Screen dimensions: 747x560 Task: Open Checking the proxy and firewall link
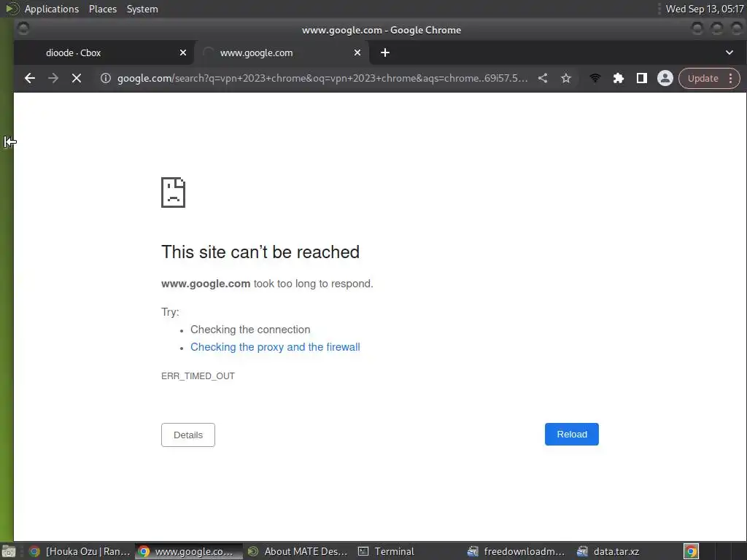point(275,347)
